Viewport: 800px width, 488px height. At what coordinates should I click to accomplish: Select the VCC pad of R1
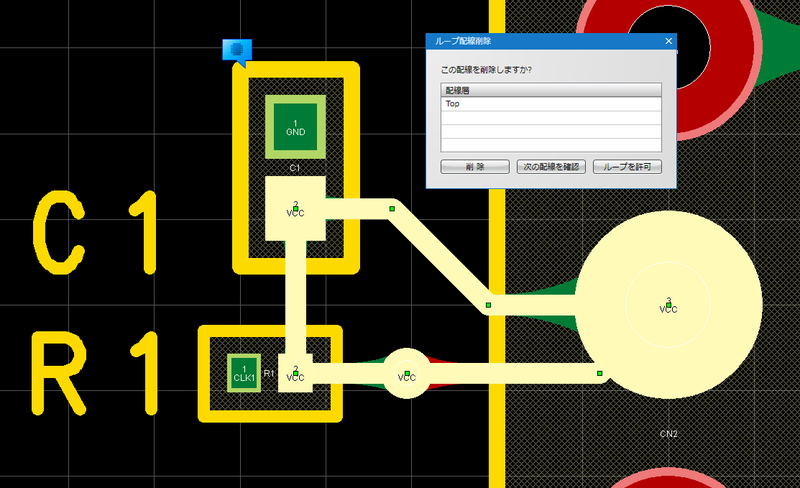pos(295,373)
